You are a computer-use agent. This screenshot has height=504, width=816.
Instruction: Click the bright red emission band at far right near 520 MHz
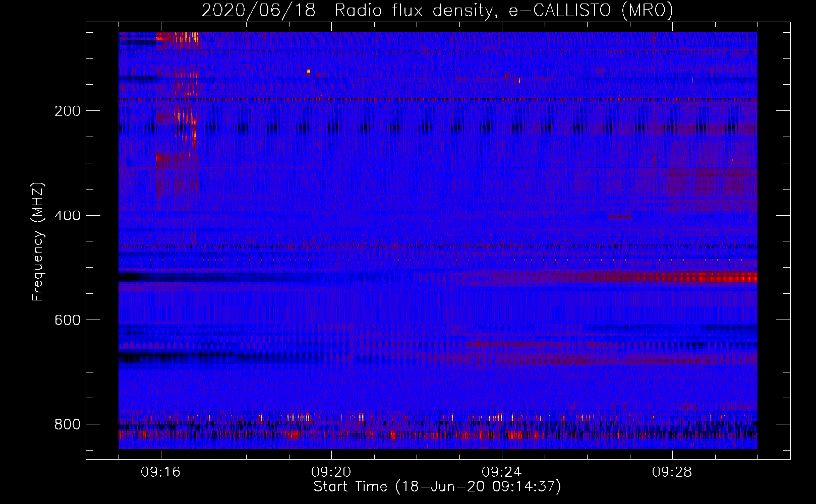721,277
